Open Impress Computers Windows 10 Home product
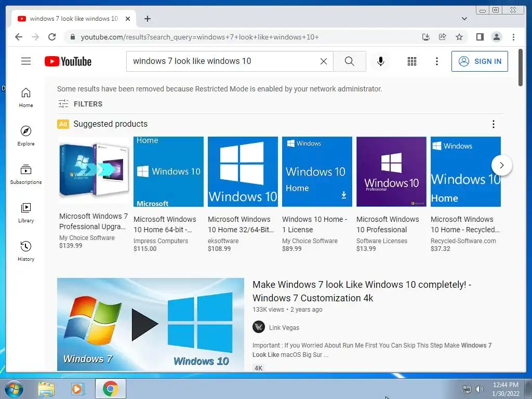The height and width of the screenshot is (399, 532). pos(168,171)
